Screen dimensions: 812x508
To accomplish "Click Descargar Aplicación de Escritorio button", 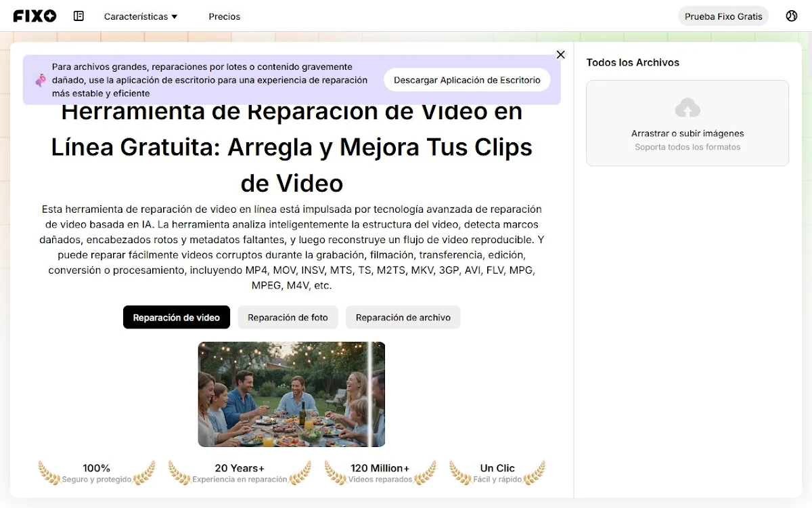I will [467, 80].
